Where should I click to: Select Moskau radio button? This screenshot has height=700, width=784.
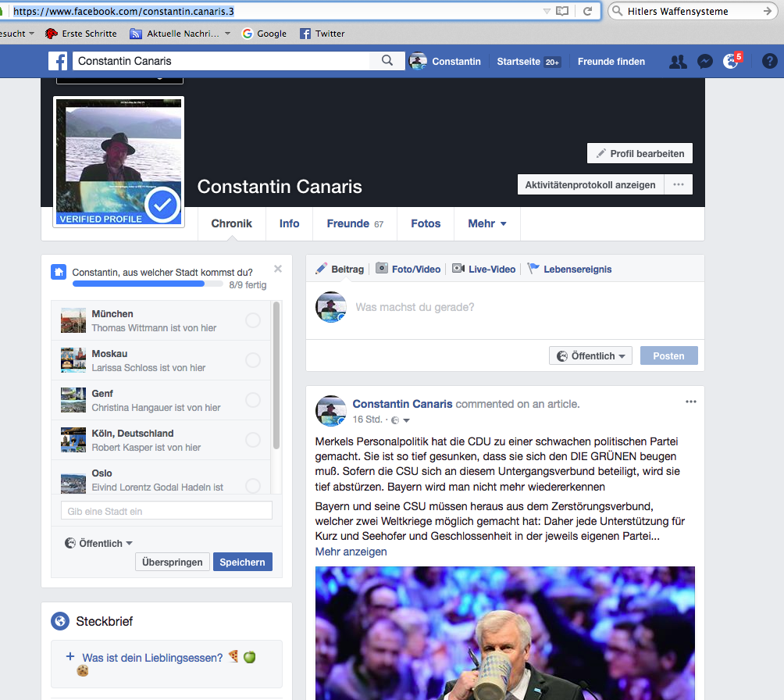253,360
